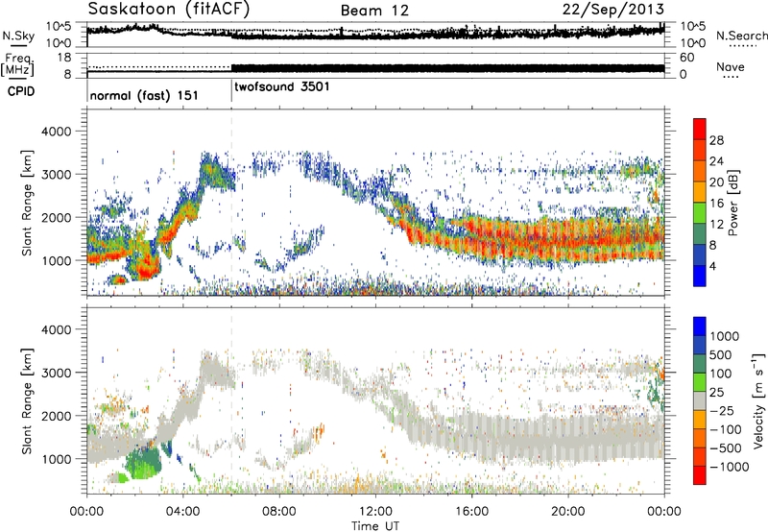The height and width of the screenshot is (532, 768).
Task: Click the '10^5' label left of noise panel
Action: coord(59,27)
